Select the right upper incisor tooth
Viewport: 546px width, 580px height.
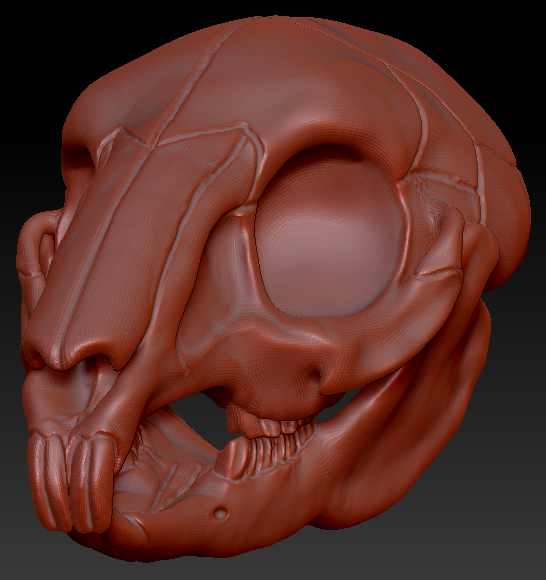coord(92,483)
